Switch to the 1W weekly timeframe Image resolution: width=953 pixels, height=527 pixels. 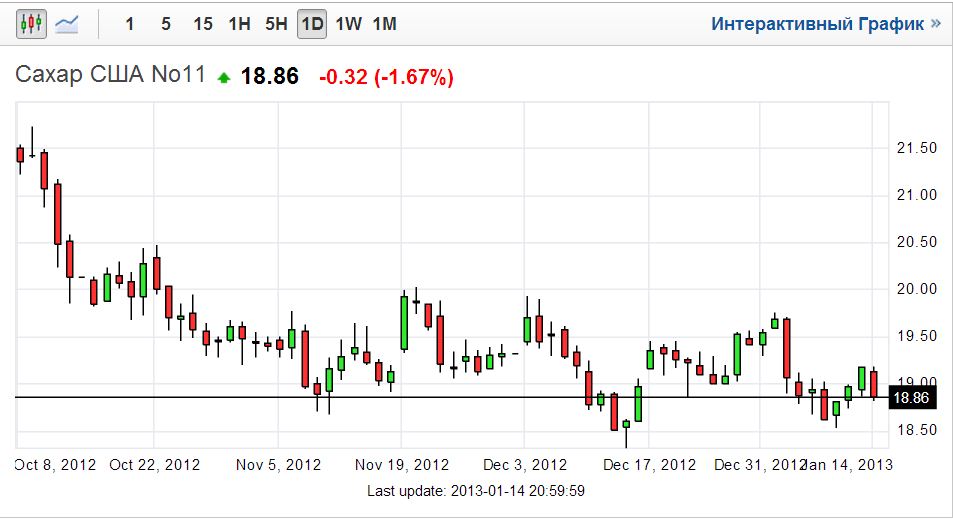[x=349, y=24]
